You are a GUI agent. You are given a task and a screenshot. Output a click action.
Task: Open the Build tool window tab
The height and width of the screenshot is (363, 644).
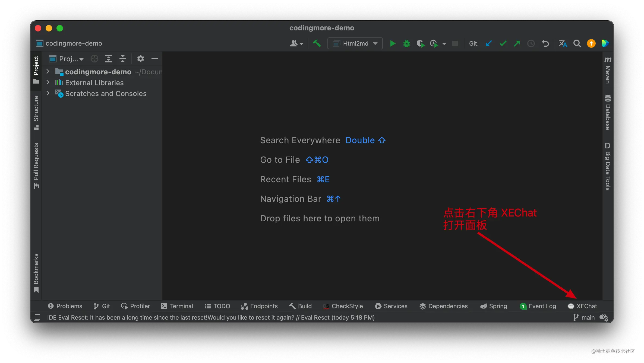300,306
